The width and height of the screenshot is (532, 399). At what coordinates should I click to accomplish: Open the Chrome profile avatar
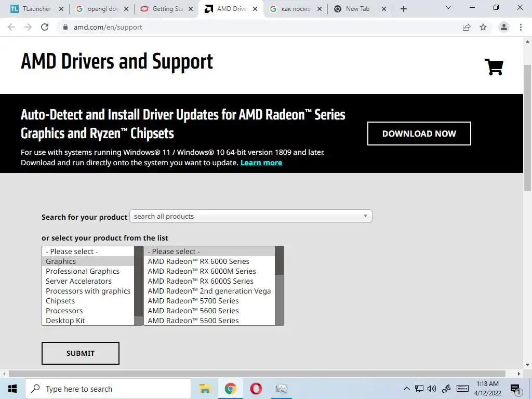pyautogui.click(x=504, y=27)
